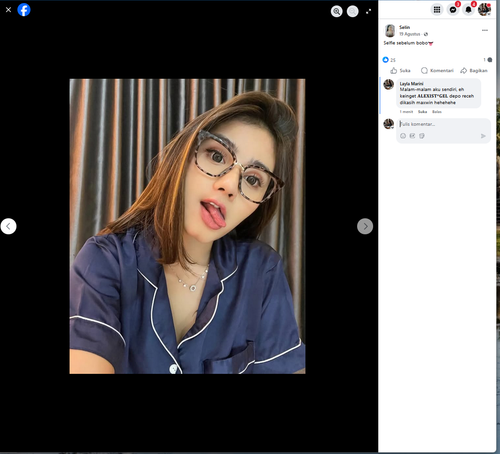
Task: Enter fullscreen photo mode
Action: 368,11
